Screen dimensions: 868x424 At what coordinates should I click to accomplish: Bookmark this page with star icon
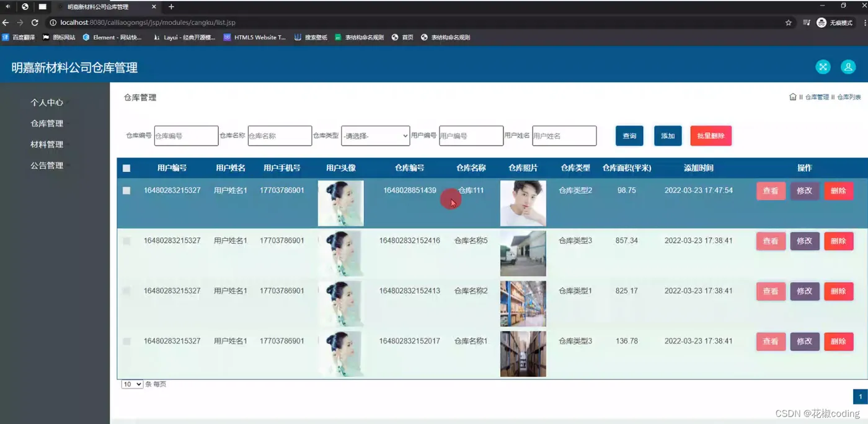(x=788, y=22)
